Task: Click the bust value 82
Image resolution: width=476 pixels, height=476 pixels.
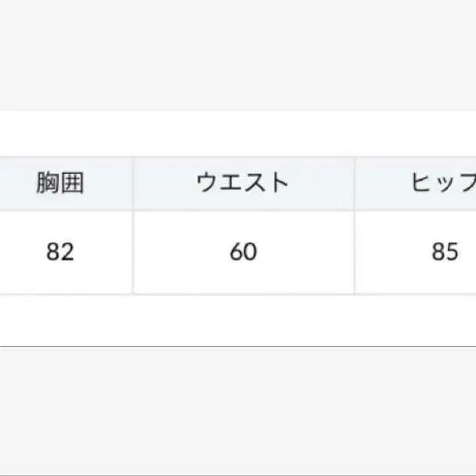Action: (60, 252)
